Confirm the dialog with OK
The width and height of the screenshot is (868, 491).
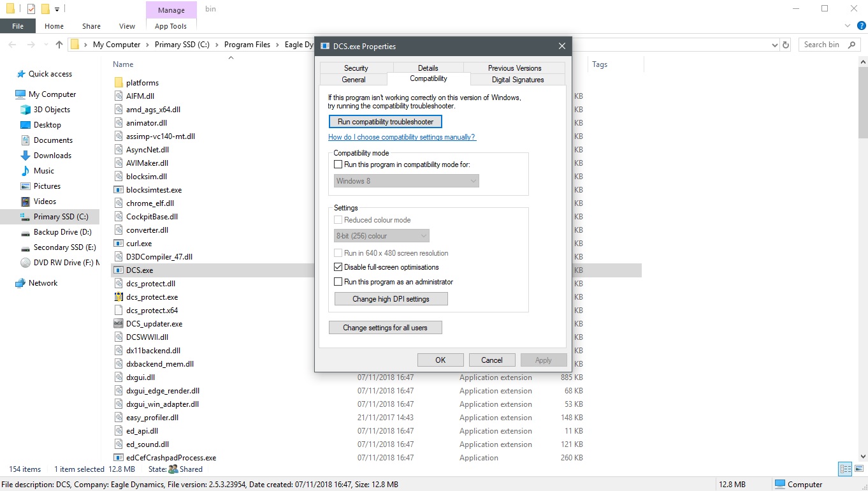(440, 360)
